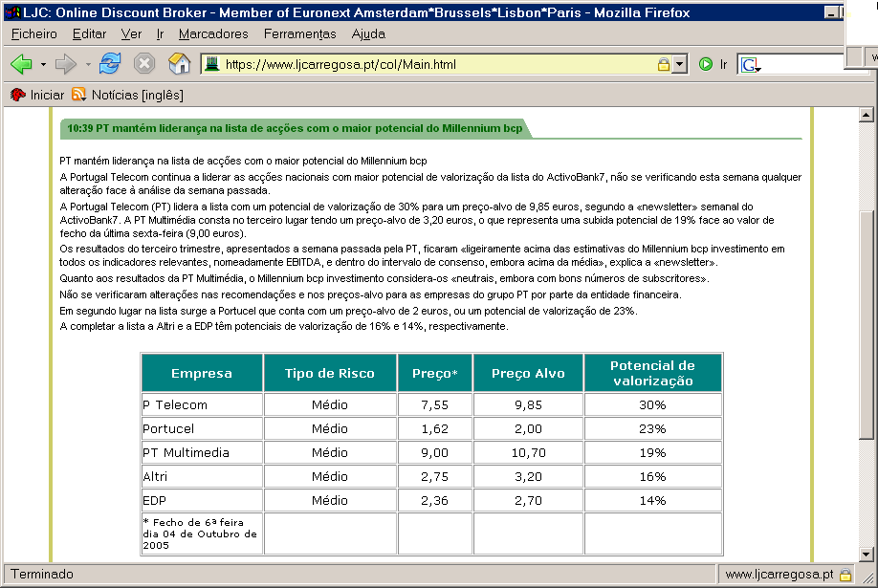878x588 pixels.
Task: Open the Iniciar bookmark
Action: point(37,95)
